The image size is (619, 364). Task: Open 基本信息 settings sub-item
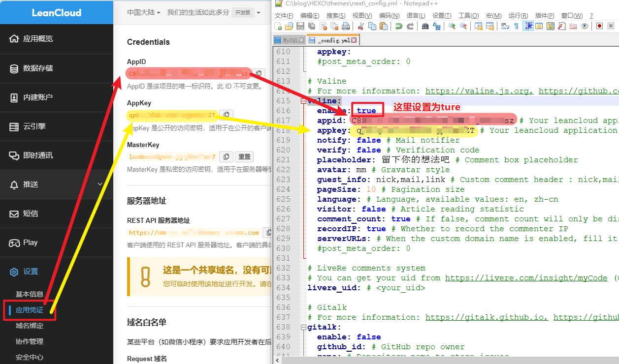30,294
